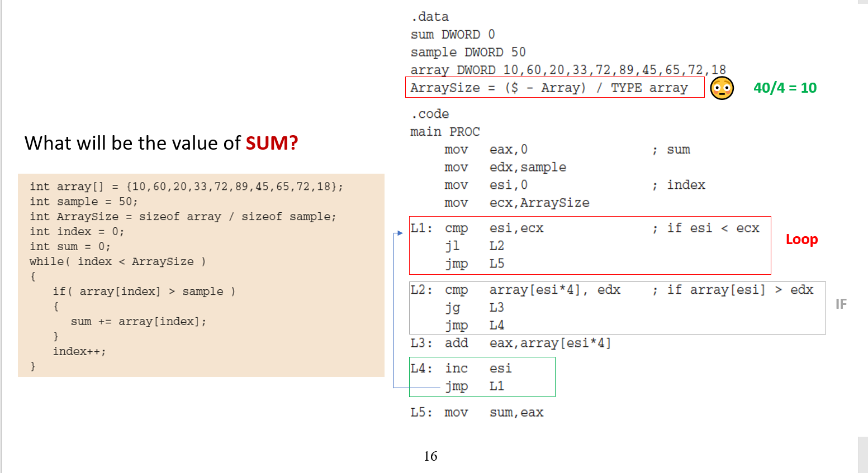
Task: Click the red "Loop" label
Action: (x=801, y=240)
